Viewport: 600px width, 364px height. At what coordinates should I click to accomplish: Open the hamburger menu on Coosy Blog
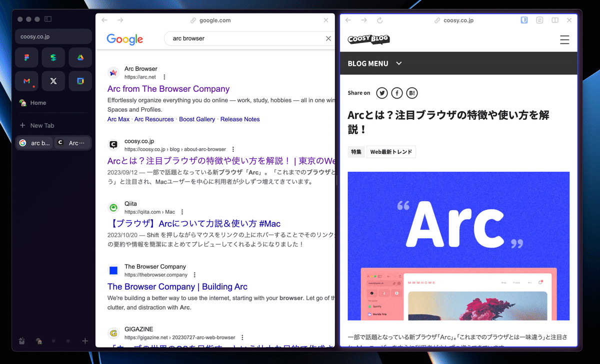click(564, 39)
